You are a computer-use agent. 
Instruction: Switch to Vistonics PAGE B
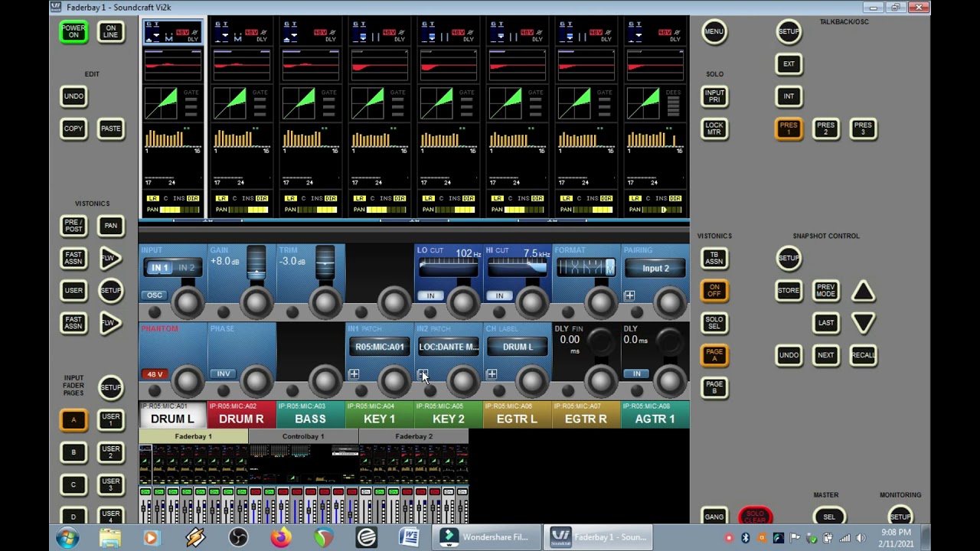pos(714,387)
